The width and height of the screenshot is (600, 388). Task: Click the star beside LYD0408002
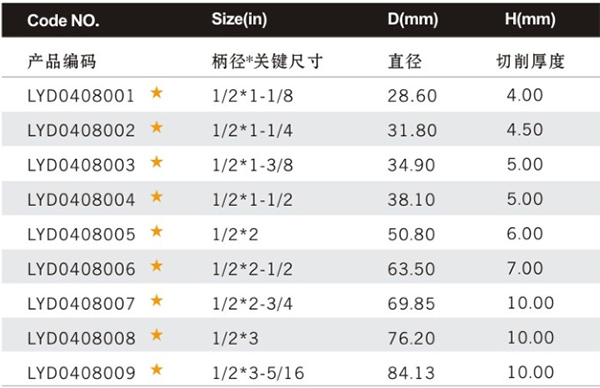157,127
